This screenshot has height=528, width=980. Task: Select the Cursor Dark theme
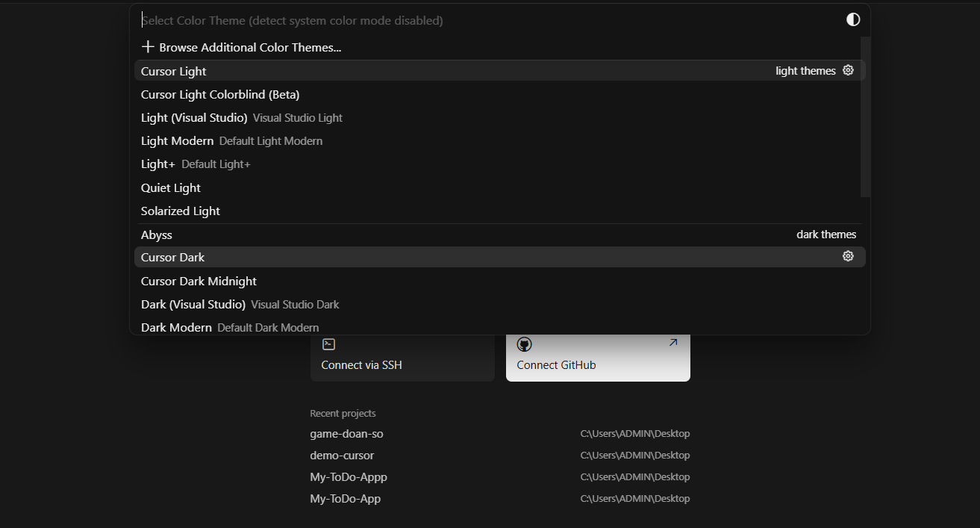coord(499,257)
